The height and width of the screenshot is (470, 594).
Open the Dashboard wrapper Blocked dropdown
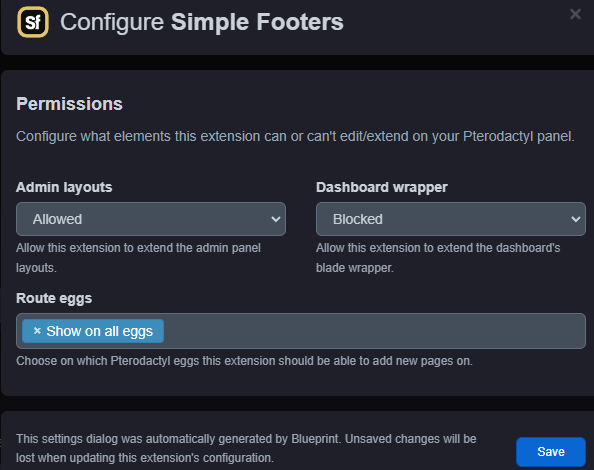(451, 219)
